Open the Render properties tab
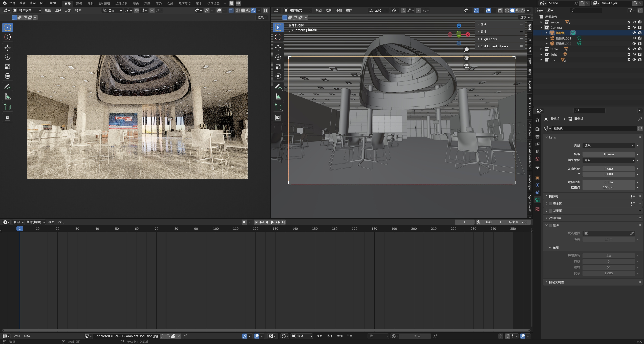The image size is (644, 344). click(537, 129)
